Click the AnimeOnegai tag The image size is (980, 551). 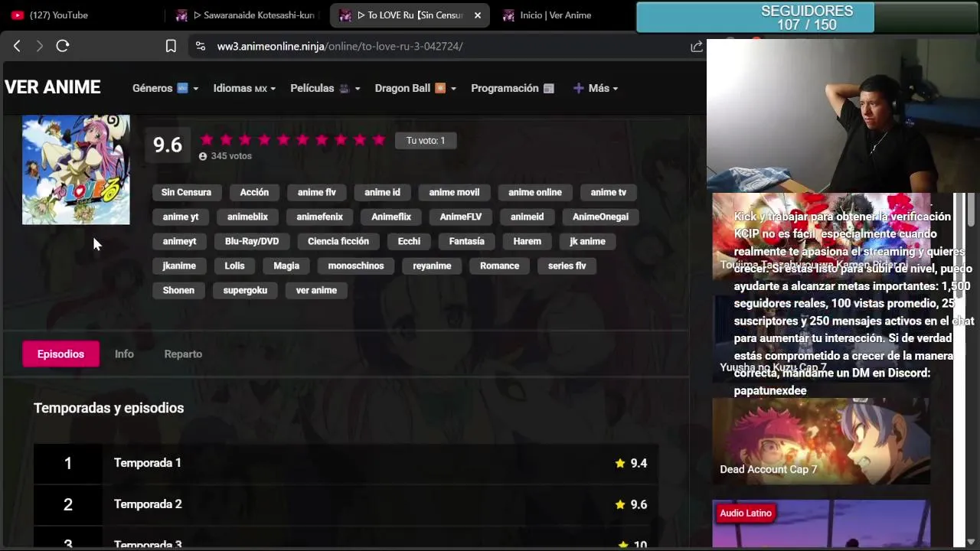click(x=600, y=217)
